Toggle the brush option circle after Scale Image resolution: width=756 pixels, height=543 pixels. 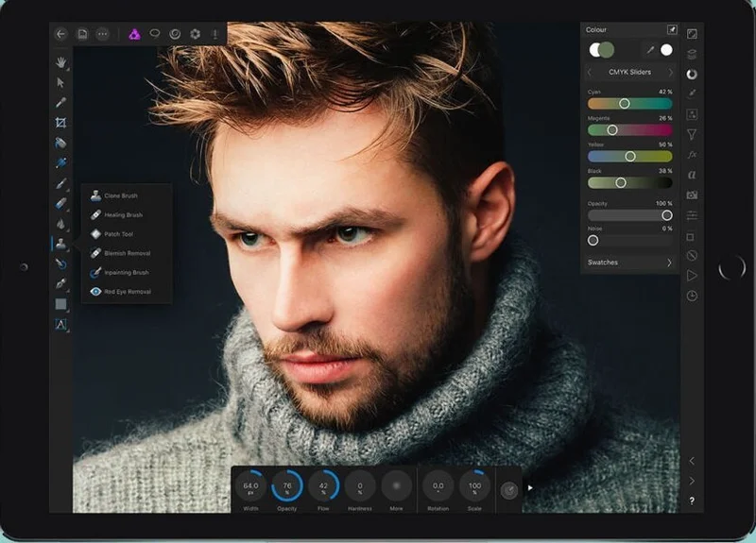click(x=508, y=489)
